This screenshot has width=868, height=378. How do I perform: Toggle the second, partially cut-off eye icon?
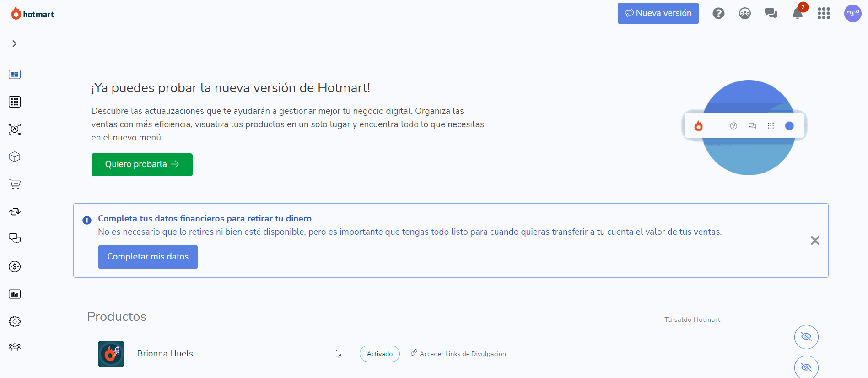pos(806,367)
